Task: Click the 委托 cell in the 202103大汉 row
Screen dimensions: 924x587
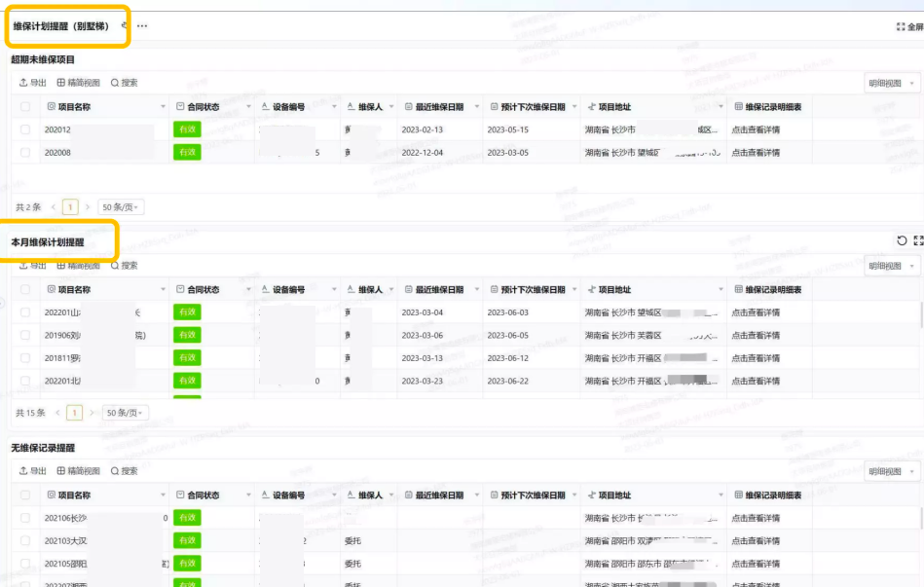Action: (352, 540)
